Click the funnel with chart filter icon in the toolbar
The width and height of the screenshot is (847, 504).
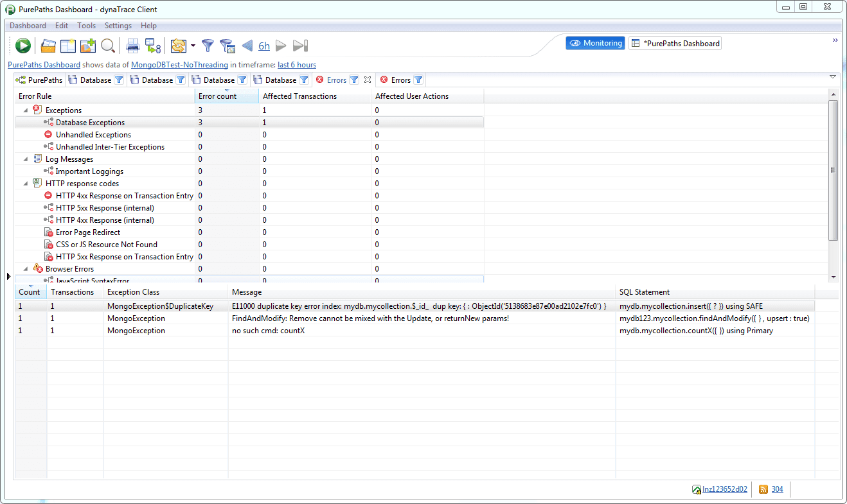click(227, 46)
